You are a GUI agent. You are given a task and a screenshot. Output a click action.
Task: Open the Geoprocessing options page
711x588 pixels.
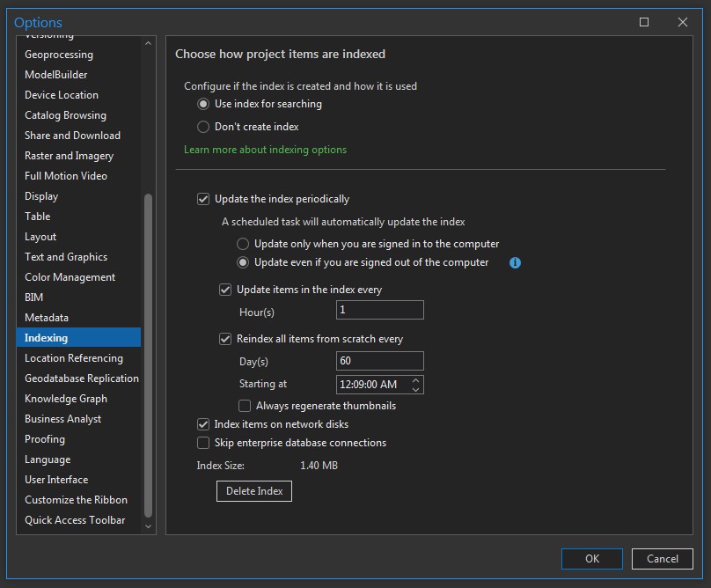59,55
